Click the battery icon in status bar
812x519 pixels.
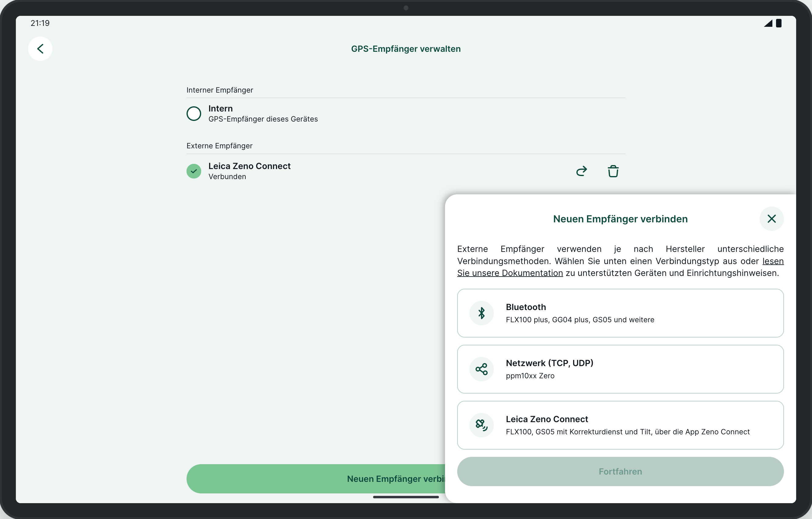[x=778, y=23]
